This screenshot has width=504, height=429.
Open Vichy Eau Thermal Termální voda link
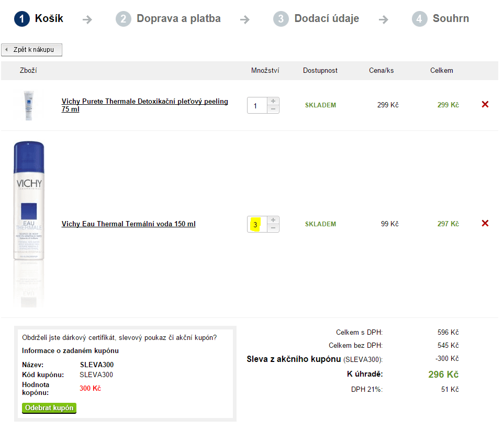[129, 224]
